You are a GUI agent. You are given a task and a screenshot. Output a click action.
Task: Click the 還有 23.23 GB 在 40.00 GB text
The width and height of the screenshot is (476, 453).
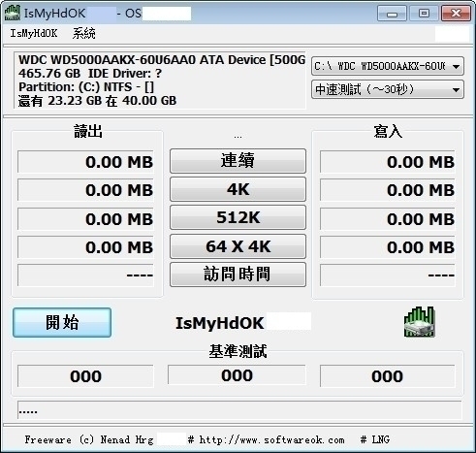tap(97, 101)
